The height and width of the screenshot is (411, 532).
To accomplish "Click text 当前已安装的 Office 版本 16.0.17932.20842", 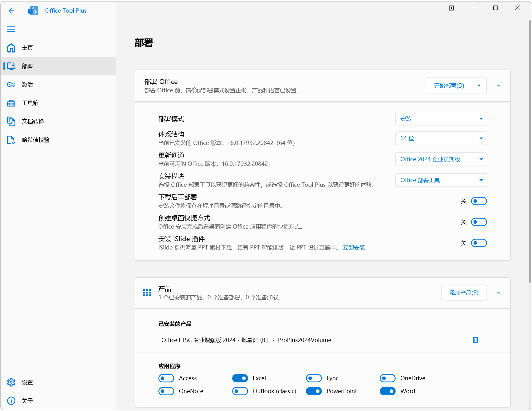I will (x=227, y=143).
